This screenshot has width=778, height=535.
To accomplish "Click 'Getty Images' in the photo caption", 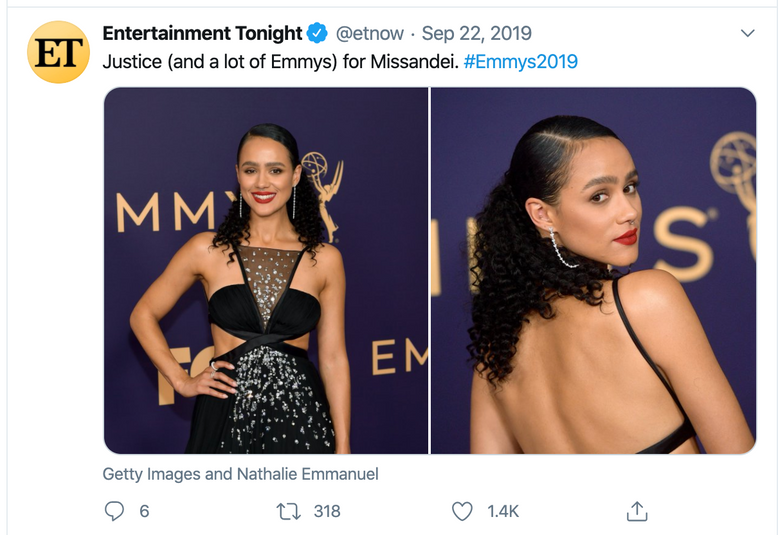I will pyautogui.click(x=151, y=474).
